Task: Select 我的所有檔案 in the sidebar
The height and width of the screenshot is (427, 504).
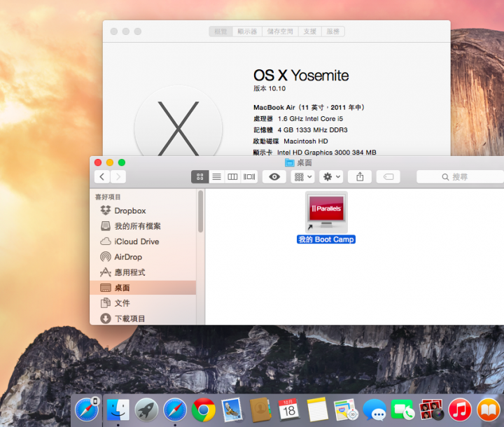Action: [x=143, y=226]
